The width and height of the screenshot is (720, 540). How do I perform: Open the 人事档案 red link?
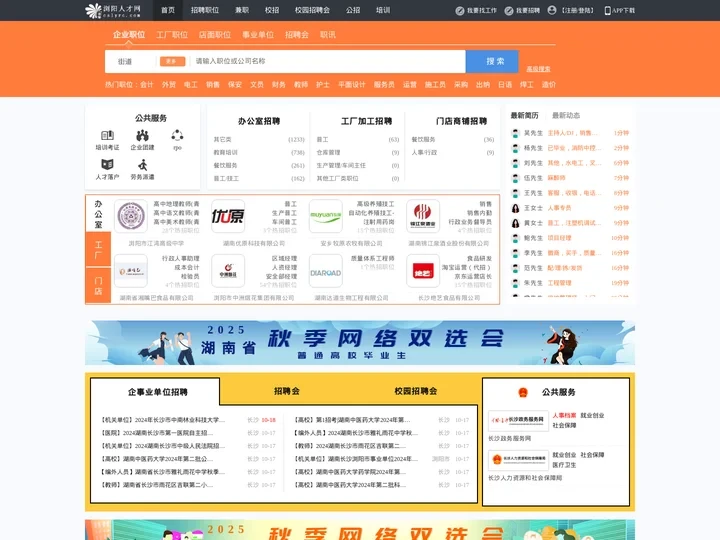564,416
